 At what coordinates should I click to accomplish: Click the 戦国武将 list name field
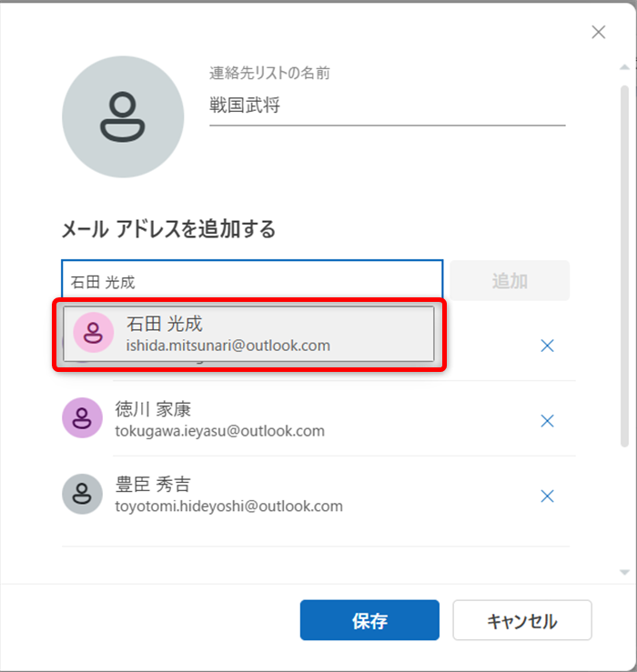tap(387, 106)
